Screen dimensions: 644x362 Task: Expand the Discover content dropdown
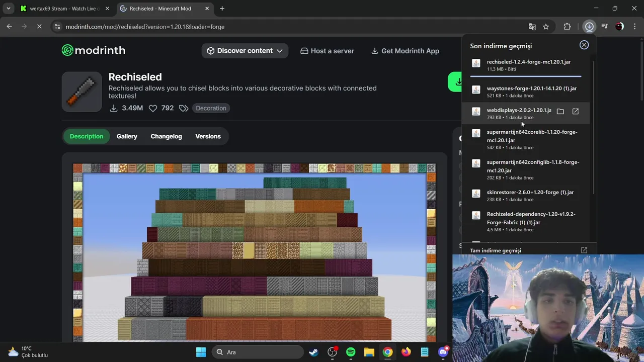tap(245, 51)
